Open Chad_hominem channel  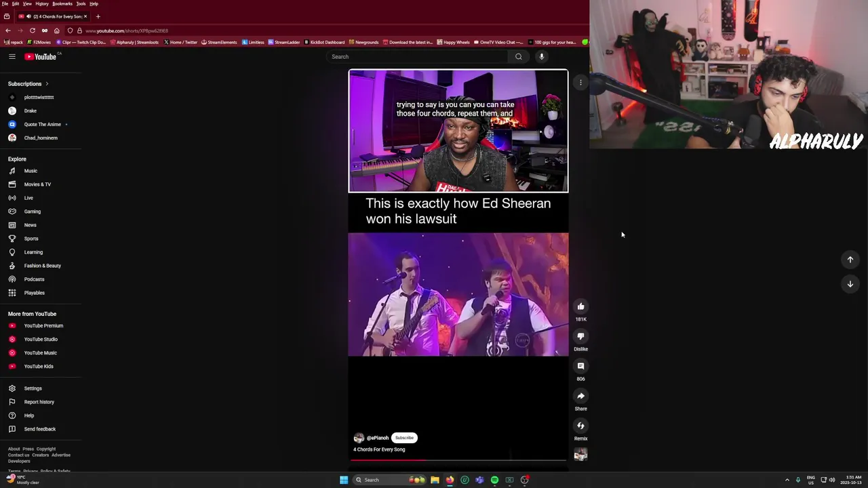41,138
